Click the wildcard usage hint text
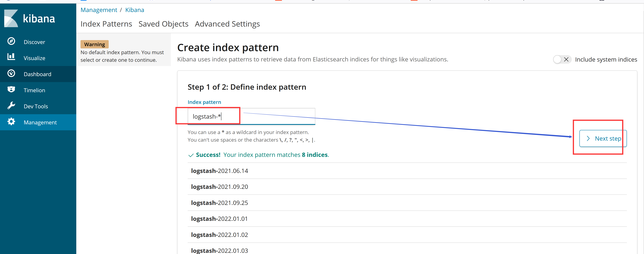This screenshot has width=644, height=254. click(248, 132)
